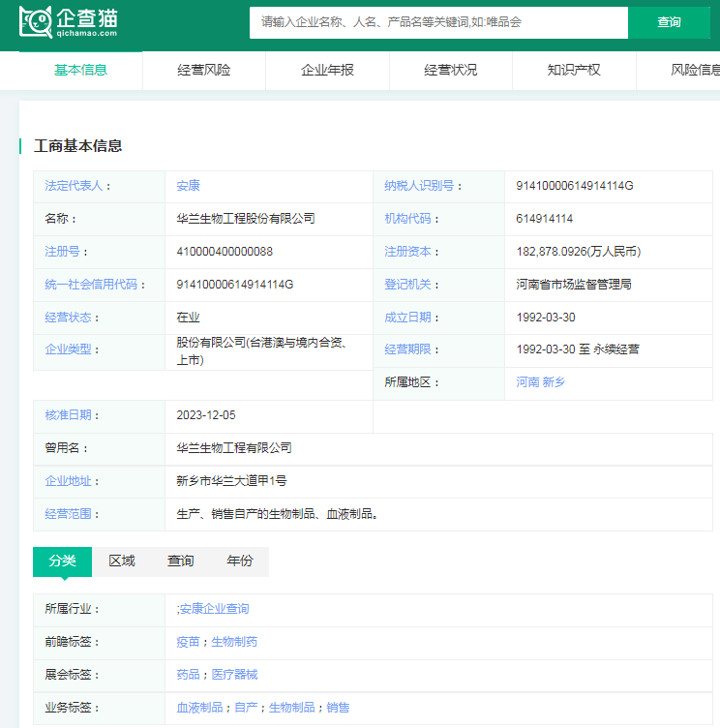Select the 知识产权 tab

point(574,70)
